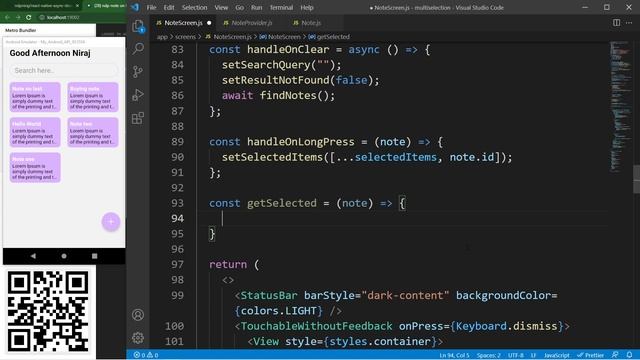The width and height of the screenshot is (640, 360).
Task: Click the Search here field in app
Action: tap(64, 71)
